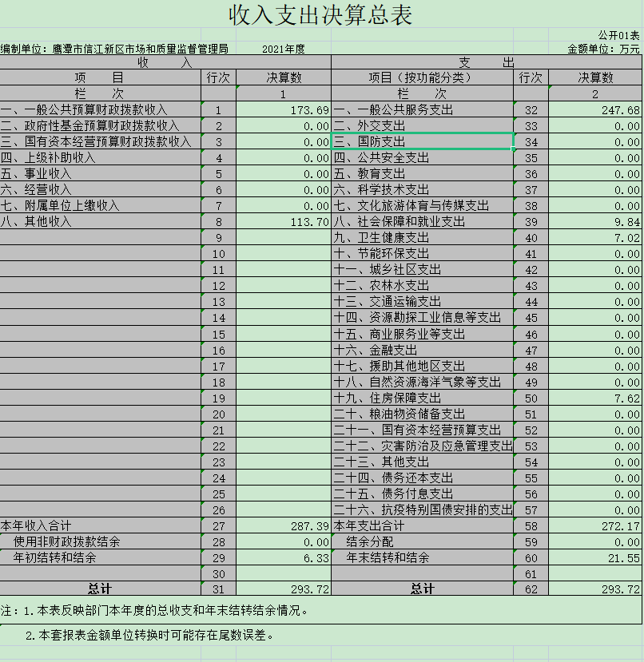
Task: Select cell 九、卫生健康支出
Action: [x=422, y=238]
